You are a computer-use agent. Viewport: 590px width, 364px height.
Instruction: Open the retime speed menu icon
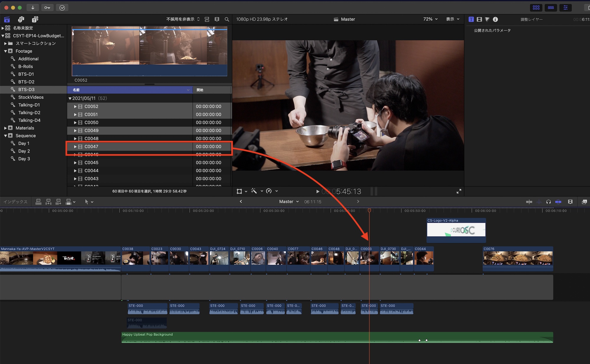tap(269, 191)
